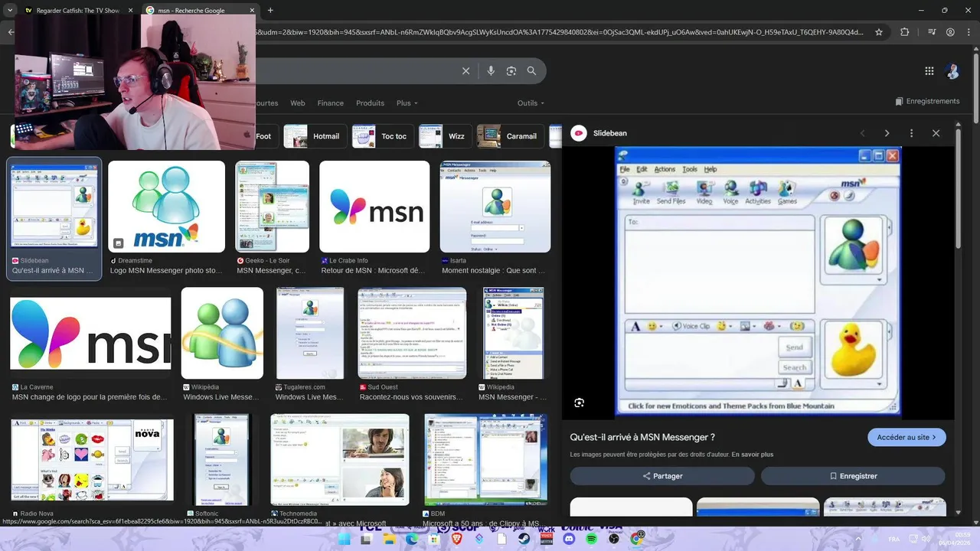Open the En savoir plus link
The image size is (980, 551).
click(x=753, y=455)
